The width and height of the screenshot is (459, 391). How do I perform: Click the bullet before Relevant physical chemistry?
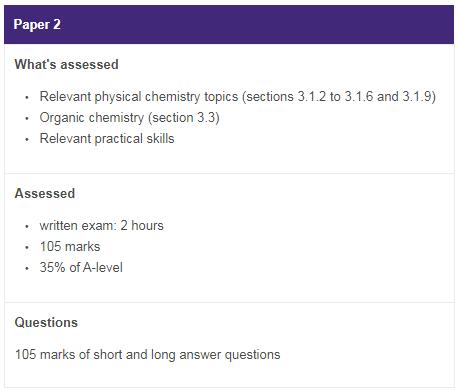[x=27, y=97]
